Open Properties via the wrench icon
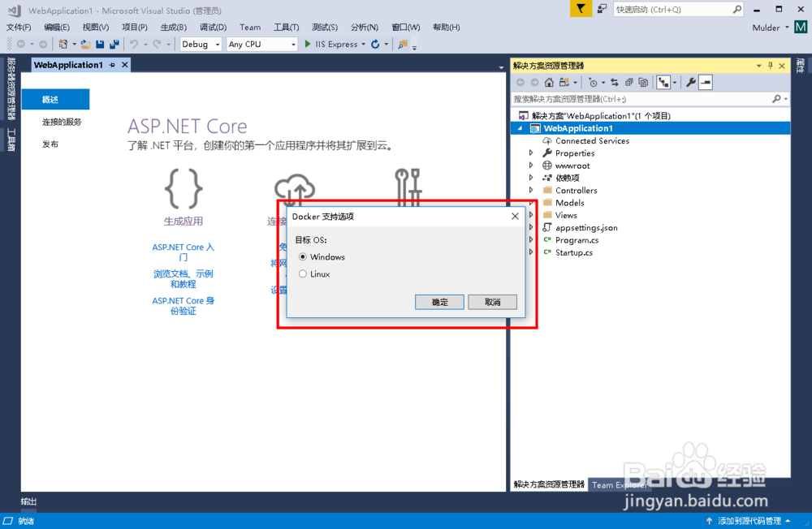 691,82
